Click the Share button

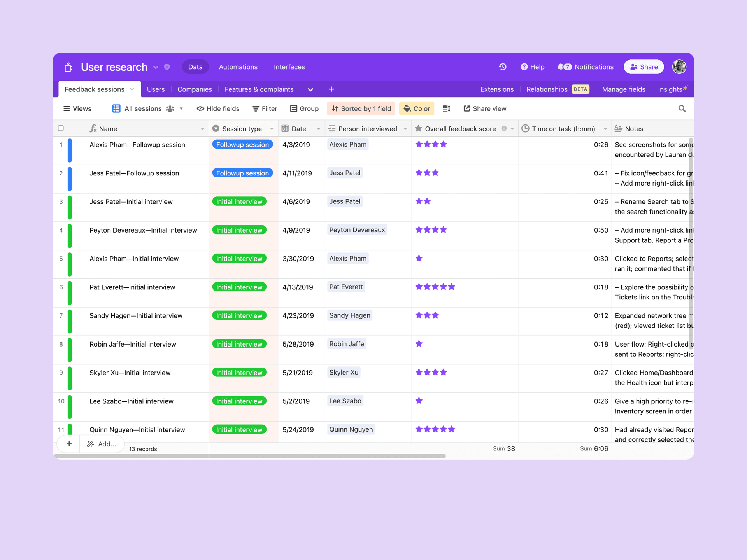click(644, 67)
